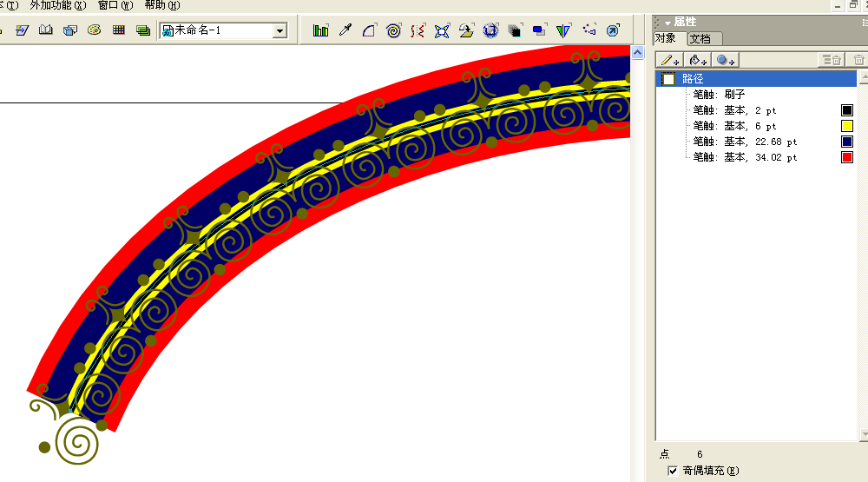Click the properties list scroll up arrow
The height and width of the screenshot is (482, 868).
coord(864,77)
